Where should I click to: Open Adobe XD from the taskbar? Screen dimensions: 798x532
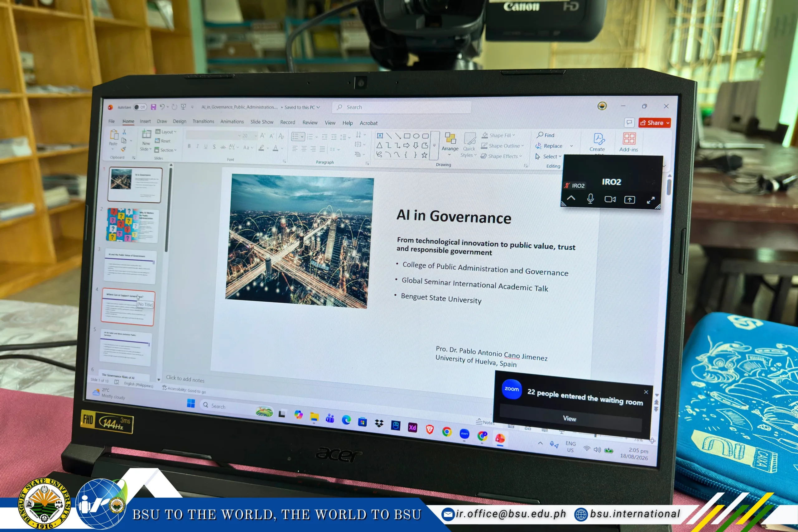point(412,428)
